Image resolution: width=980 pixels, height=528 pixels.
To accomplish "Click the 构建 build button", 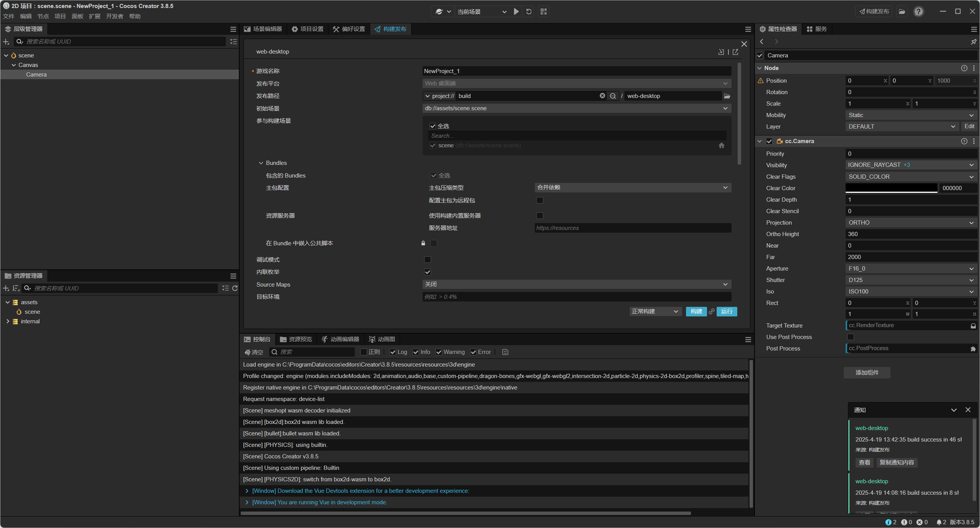I will (x=696, y=311).
